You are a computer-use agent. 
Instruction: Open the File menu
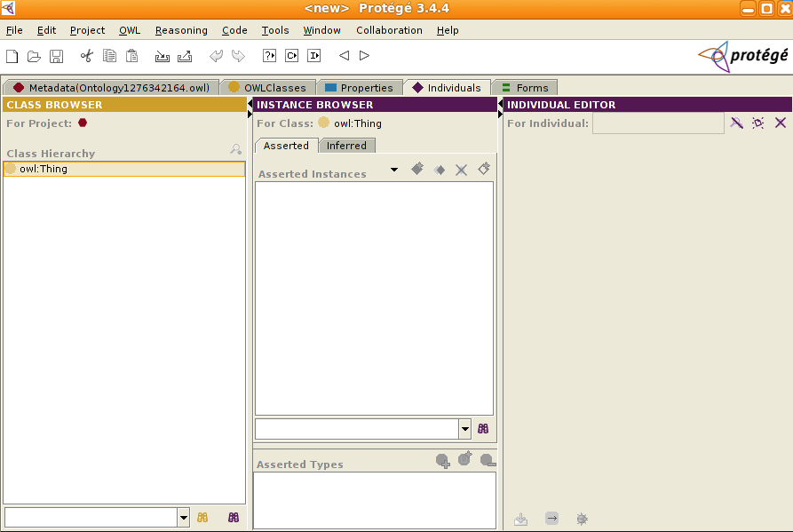pos(14,30)
